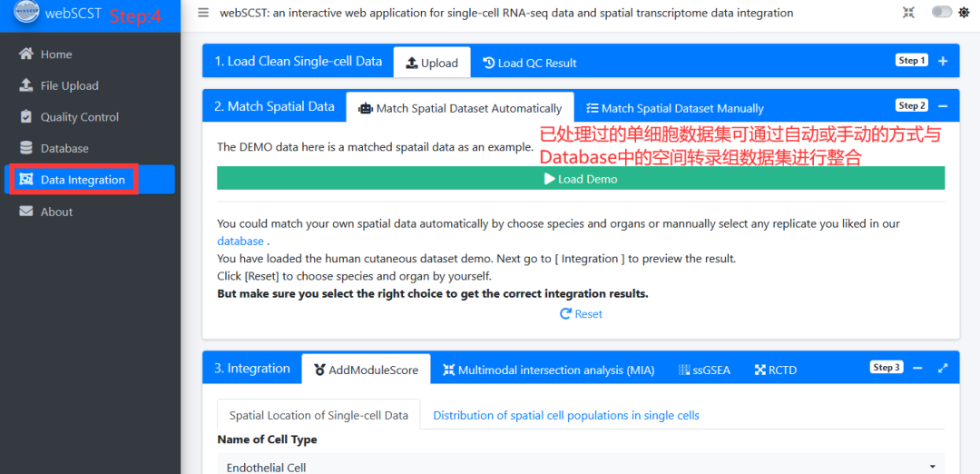Switch to the ssGSEA tab
Viewport: 980px width, 474px height.
click(704, 370)
